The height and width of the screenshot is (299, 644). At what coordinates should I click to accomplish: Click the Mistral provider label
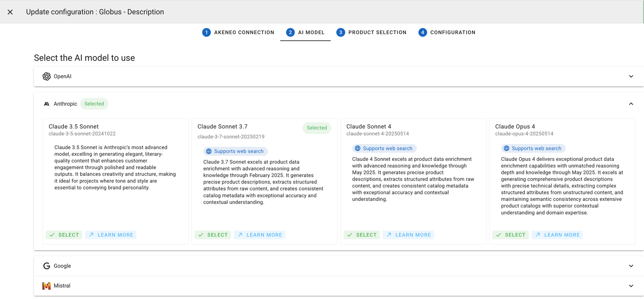point(62,286)
